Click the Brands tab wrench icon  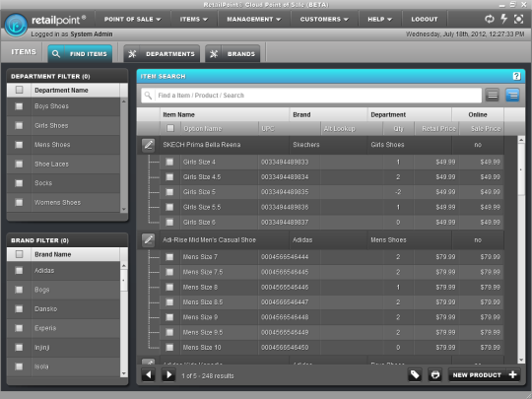pyautogui.click(x=214, y=53)
